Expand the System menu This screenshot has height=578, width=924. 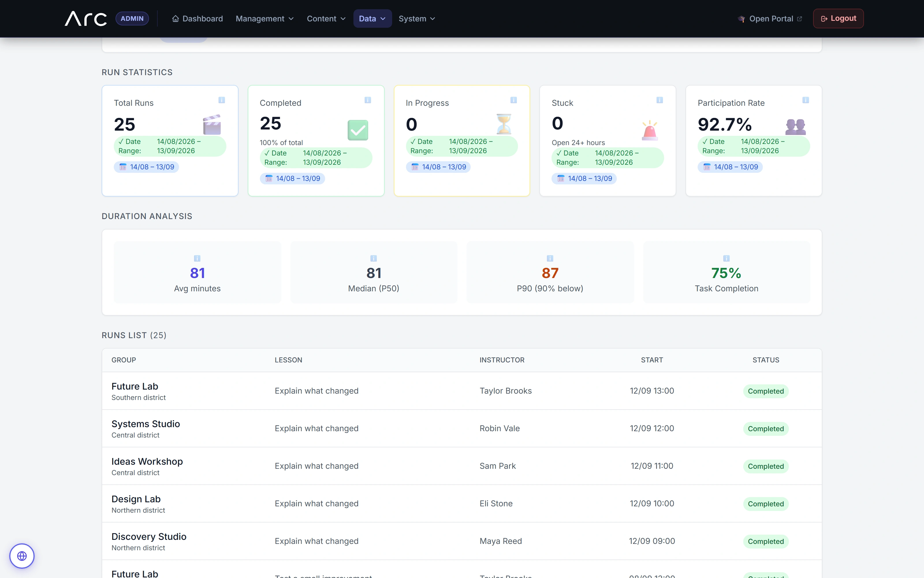(417, 18)
